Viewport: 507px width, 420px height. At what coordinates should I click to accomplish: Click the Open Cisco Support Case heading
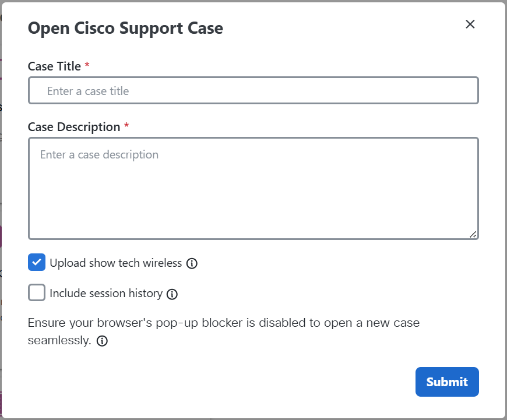125,28
